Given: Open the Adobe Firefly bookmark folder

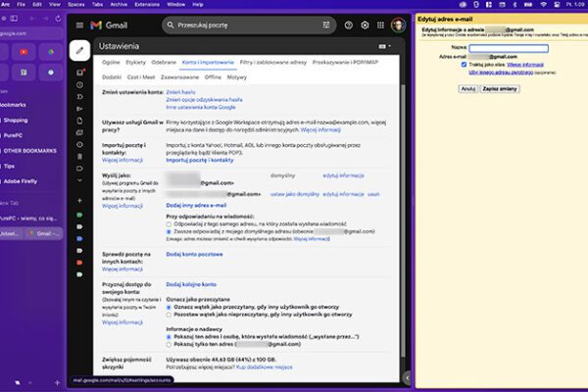Looking at the screenshot, I should [x=21, y=181].
